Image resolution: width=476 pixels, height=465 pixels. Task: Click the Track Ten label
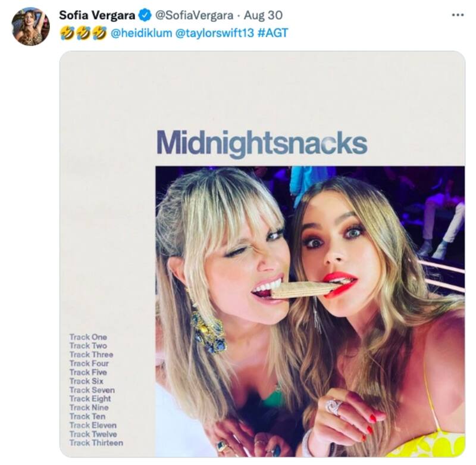click(x=88, y=416)
